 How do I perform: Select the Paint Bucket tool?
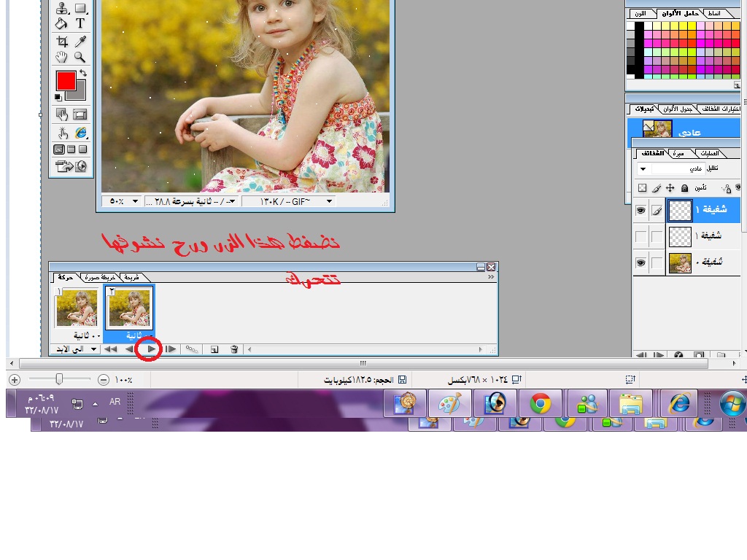pos(62,24)
